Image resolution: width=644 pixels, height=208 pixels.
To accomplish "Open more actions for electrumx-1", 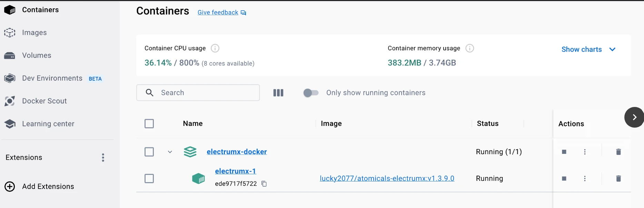I will click(585, 178).
